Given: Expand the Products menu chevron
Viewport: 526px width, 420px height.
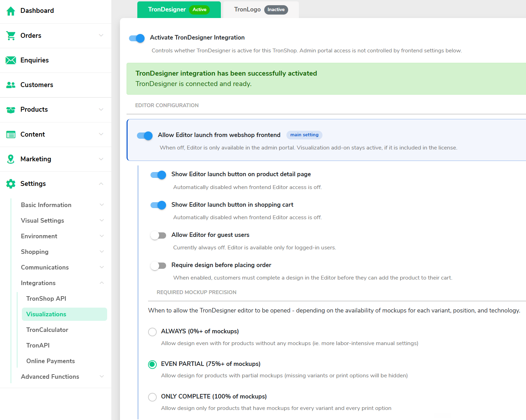Looking at the screenshot, I should click(101, 110).
